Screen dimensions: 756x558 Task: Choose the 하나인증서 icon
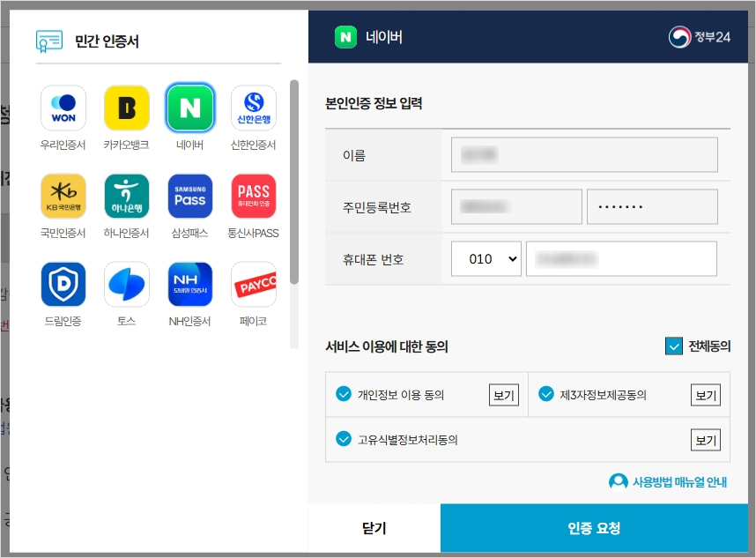(126, 197)
